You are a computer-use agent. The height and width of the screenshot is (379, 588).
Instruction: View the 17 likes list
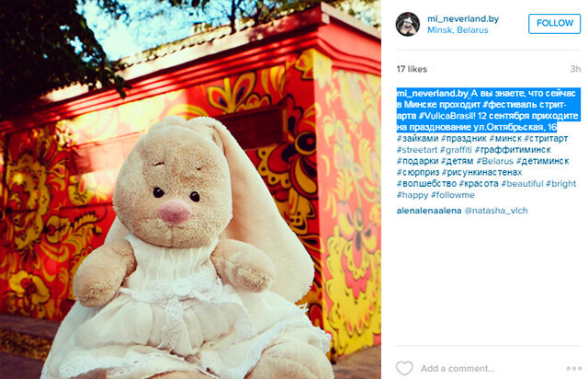coord(412,69)
